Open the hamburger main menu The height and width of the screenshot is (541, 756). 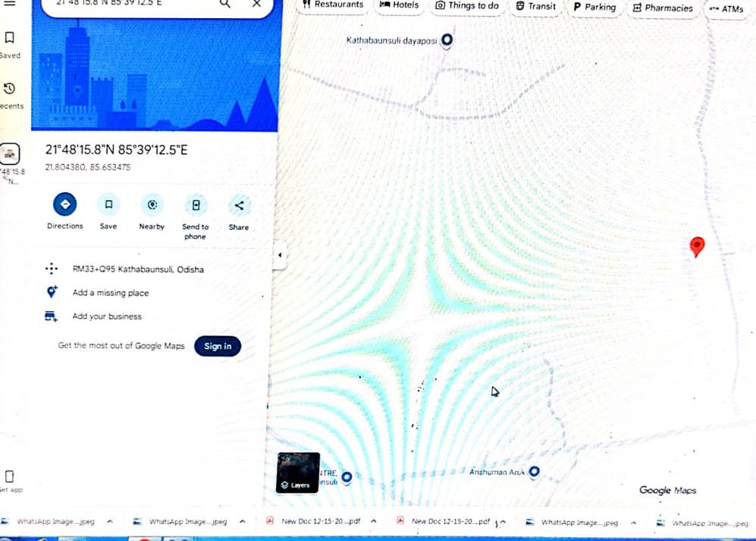[10, 3]
